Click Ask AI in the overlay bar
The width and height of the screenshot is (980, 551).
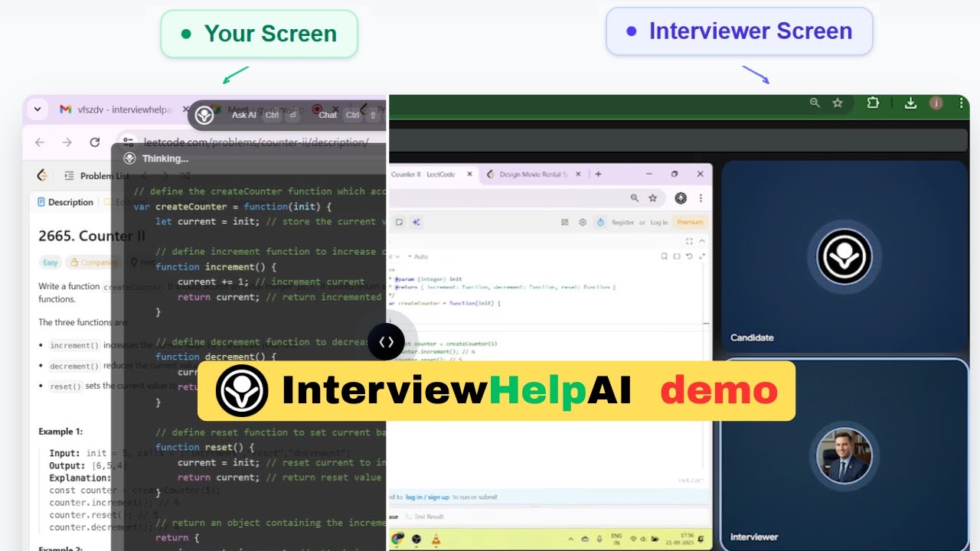[x=244, y=115]
